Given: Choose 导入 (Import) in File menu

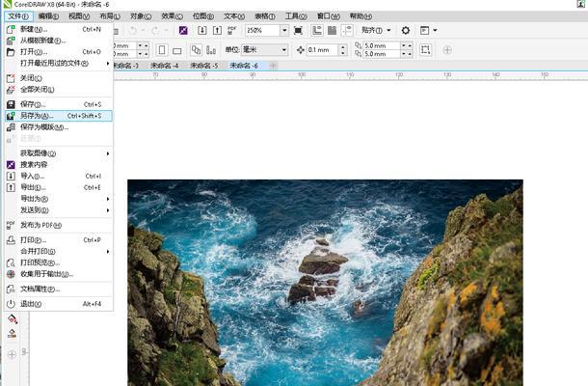Looking at the screenshot, I should pyautogui.click(x=59, y=176).
